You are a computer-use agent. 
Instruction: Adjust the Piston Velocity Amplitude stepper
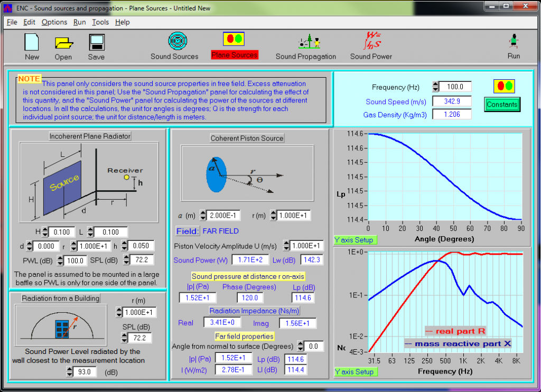(x=287, y=246)
